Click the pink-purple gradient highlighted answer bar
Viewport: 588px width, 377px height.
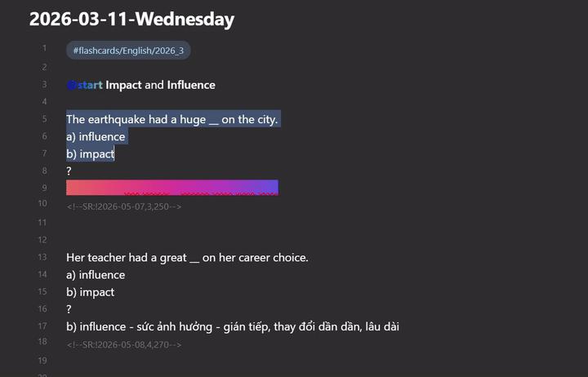[x=172, y=188]
